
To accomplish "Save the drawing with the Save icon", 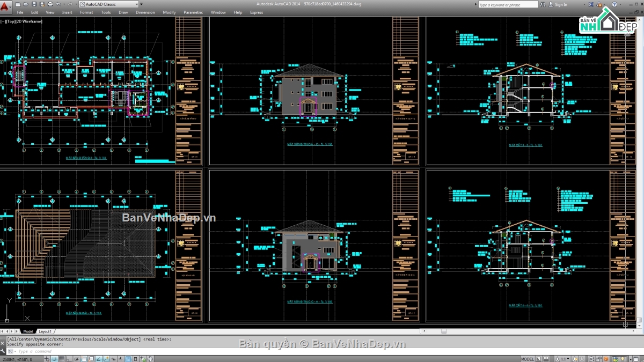I will pyautogui.click(x=34, y=4).
